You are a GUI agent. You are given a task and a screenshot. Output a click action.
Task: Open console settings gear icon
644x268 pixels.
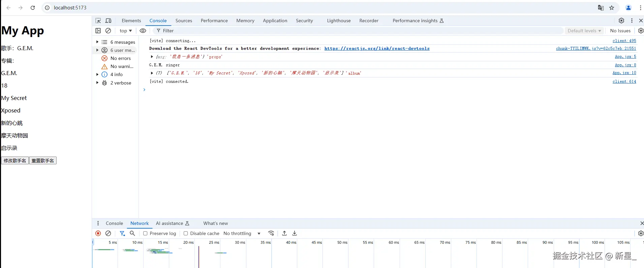click(641, 31)
